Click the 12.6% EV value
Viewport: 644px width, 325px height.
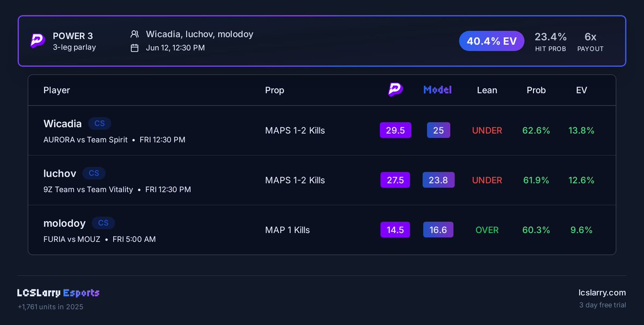coord(581,180)
